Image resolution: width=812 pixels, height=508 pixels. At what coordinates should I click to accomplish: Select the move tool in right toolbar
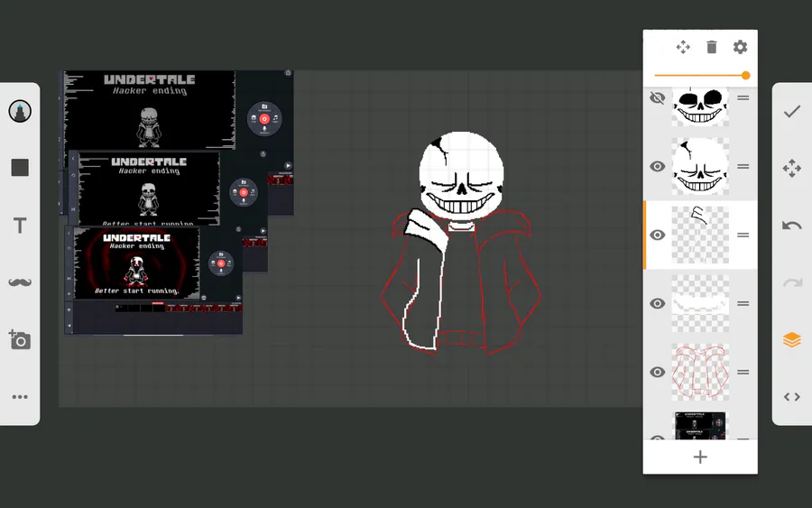(792, 169)
